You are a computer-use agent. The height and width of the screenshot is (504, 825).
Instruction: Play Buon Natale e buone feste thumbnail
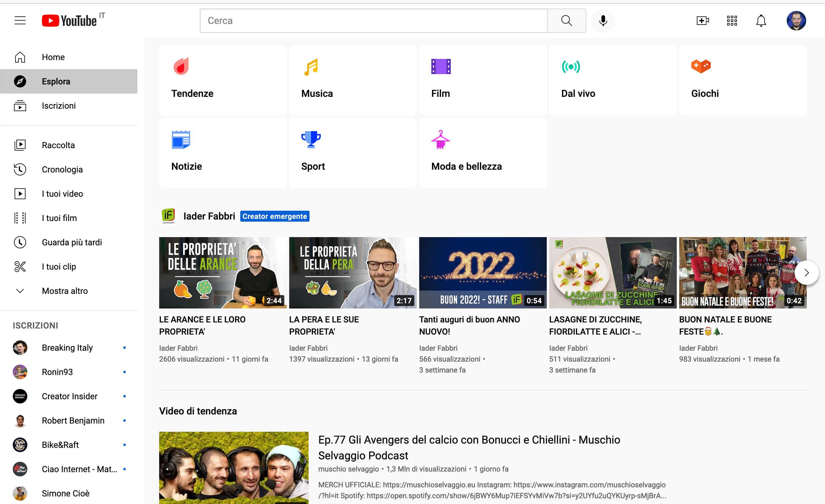tap(743, 273)
